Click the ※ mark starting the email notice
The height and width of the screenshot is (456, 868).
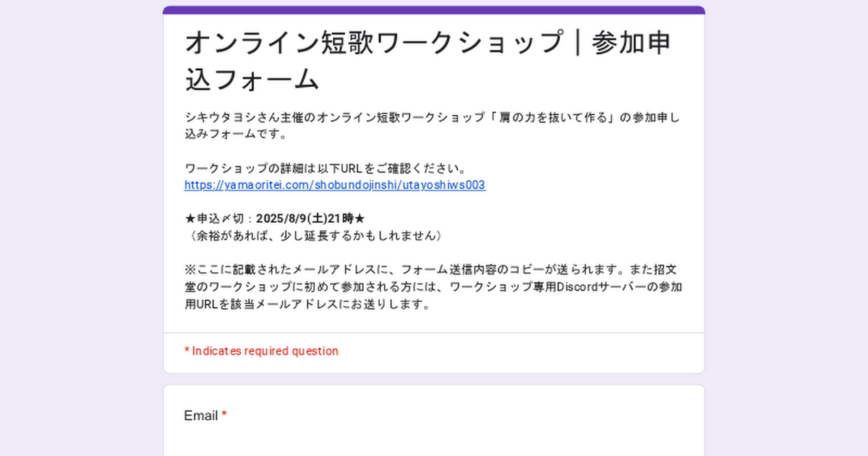[190, 271]
